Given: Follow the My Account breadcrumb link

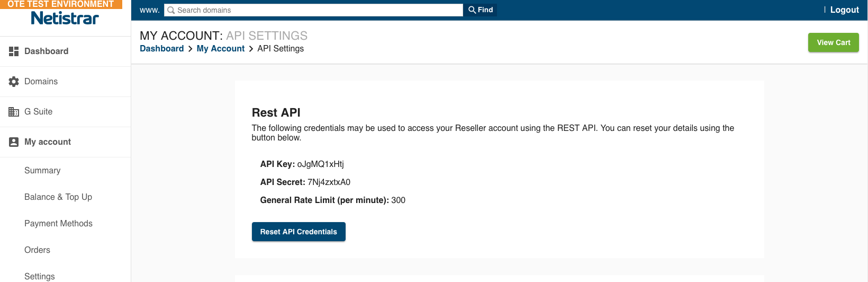Looking at the screenshot, I should (221, 49).
